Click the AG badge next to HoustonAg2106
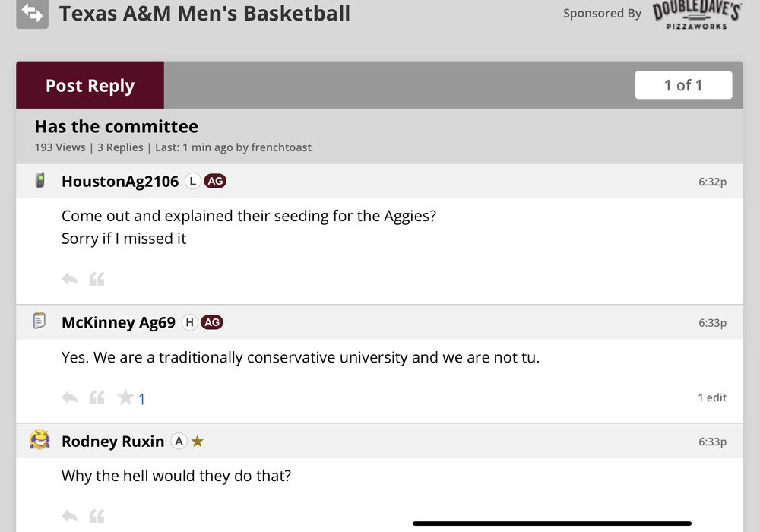The width and height of the screenshot is (760, 532). (x=215, y=182)
